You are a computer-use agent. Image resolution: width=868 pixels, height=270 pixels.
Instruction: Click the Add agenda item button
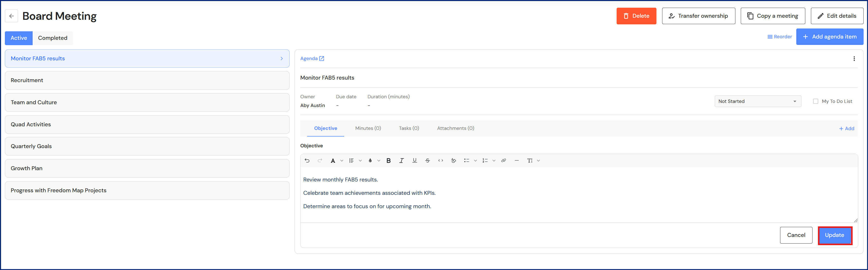point(830,37)
